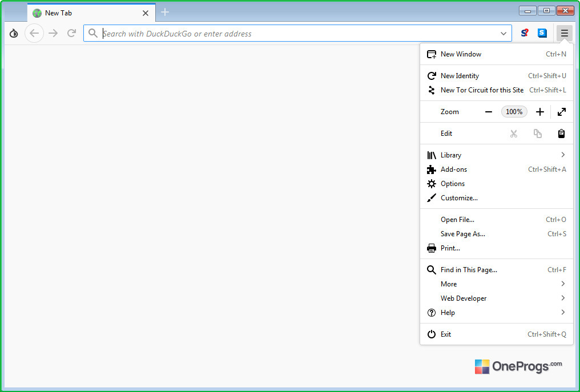The width and height of the screenshot is (580, 392).
Task: Choose Open File...
Action: tap(497, 220)
